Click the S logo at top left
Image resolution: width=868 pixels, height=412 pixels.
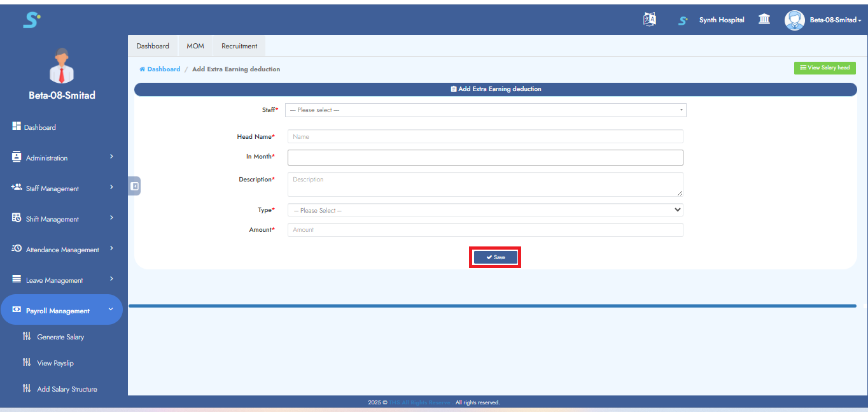coord(31,20)
